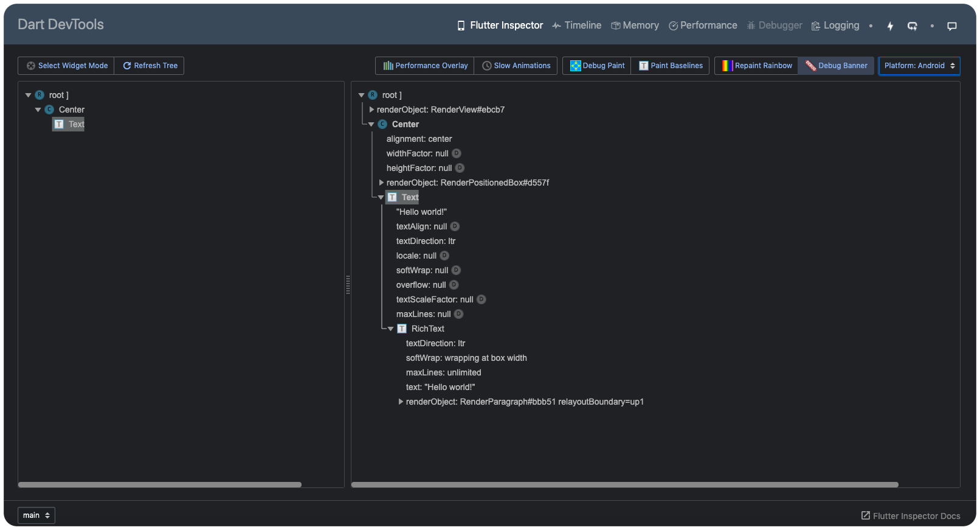980x530 pixels.
Task: Toggle Debug Paint
Action: point(596,66)
